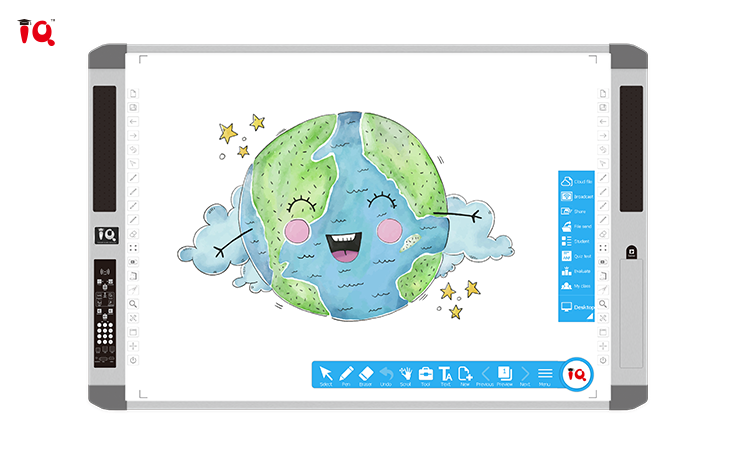This screenshot has width=735, height=456.
Task: Start Broadcast from side panel
Action: pos(576,197)
